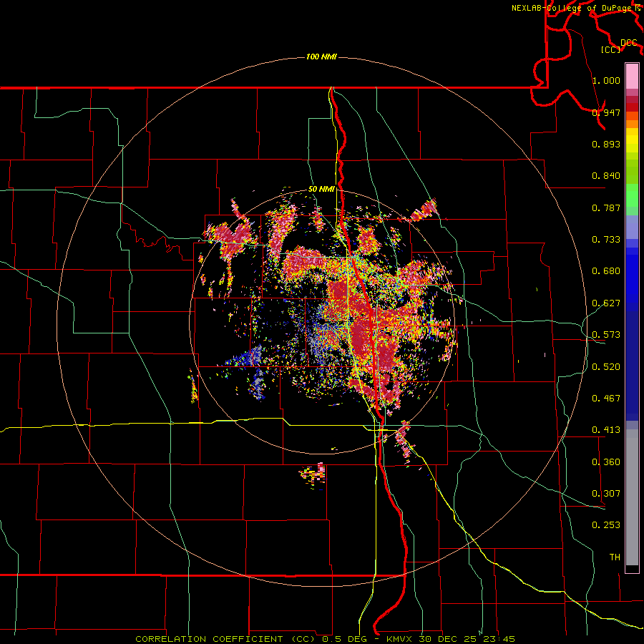Click the 0.840 color scale label
Image resolution: width=644 pixels, height=644 pixels.
(606, 176)
